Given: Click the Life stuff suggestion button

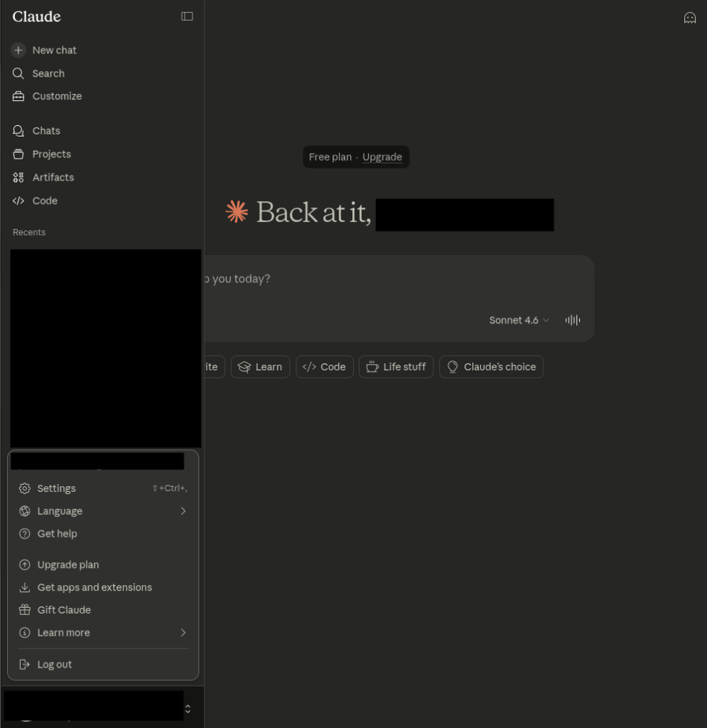Looking at the screenshot, I should [x=396, y=368].
